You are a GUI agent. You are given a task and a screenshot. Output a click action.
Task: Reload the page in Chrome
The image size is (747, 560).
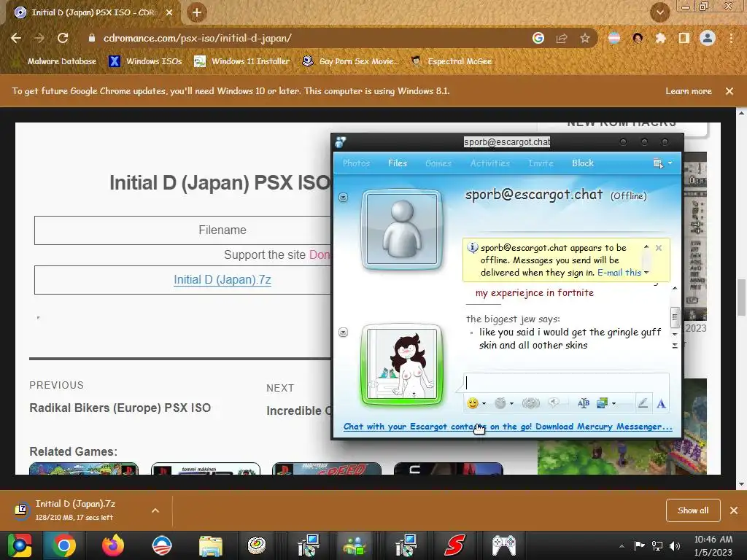pyautogui.click(x=63, y=38)
